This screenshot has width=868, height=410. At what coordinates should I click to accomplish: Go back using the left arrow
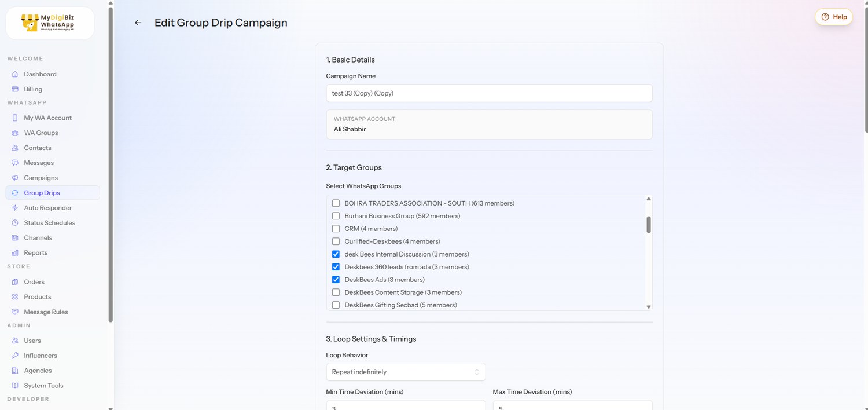(x=138, y=23)
